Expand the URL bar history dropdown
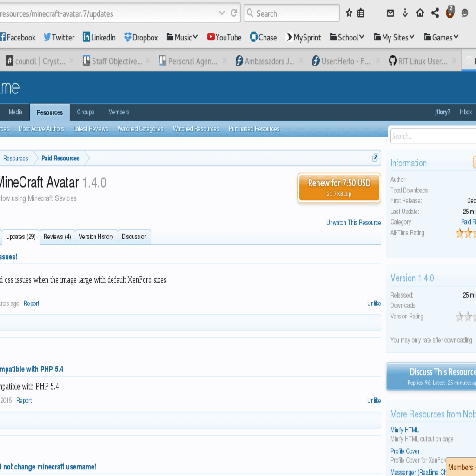The width and height of the screenshot is (476, 476). pos(222,13)
